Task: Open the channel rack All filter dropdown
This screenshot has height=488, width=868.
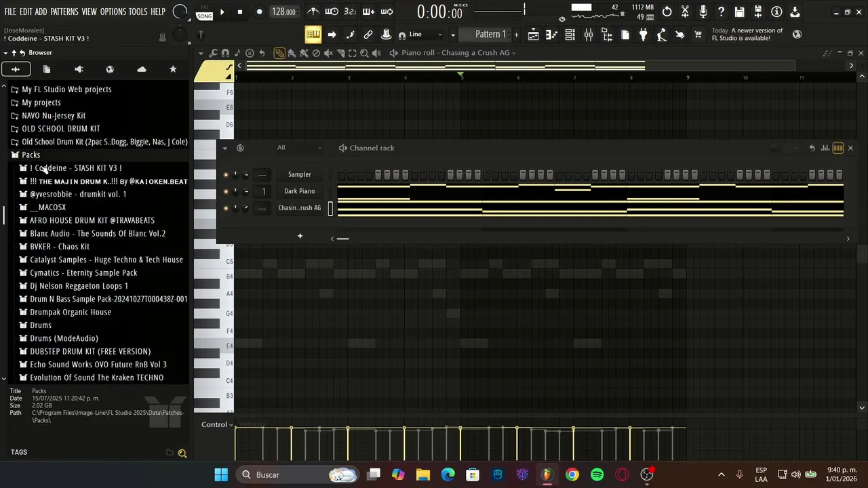Action: tap(298, 148)
